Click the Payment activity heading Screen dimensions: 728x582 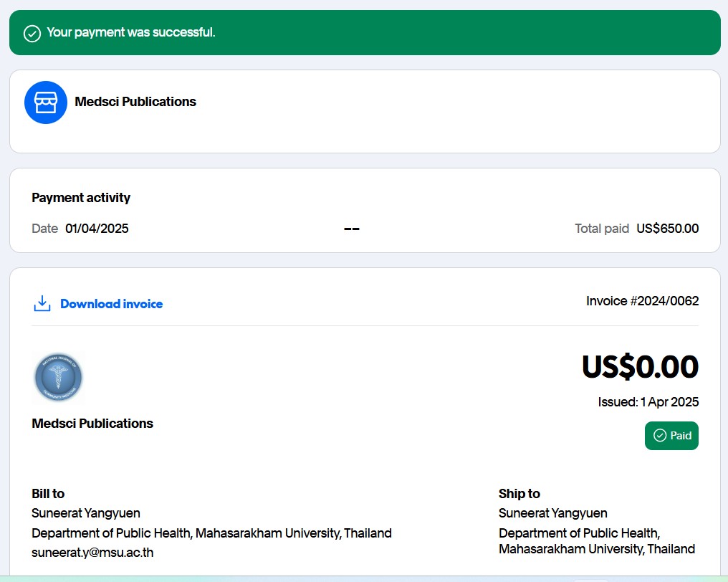[x=81, y=198]
